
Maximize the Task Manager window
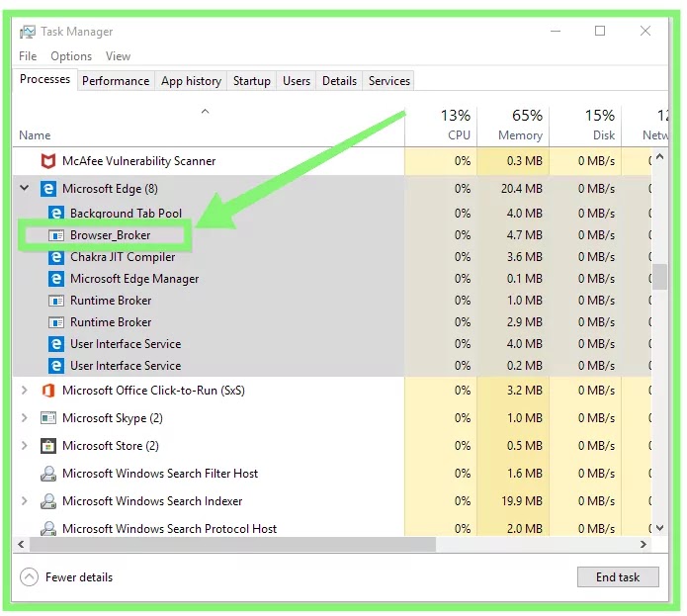[600, 31]
